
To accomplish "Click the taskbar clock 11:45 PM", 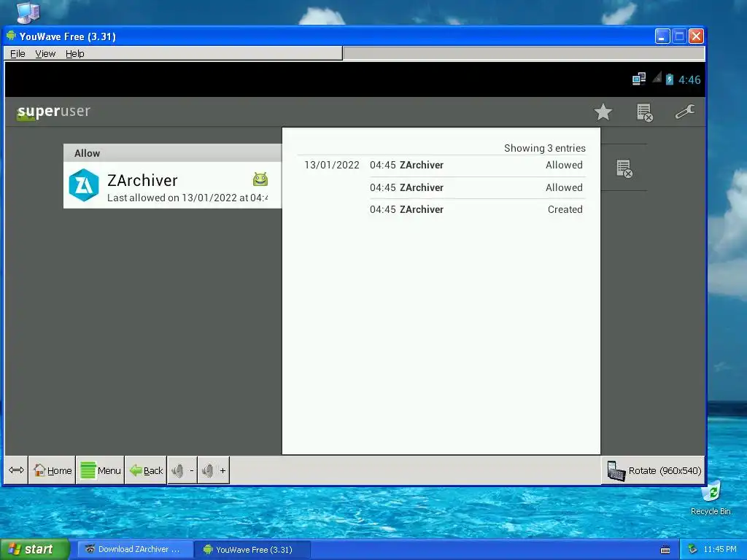I will tap(720, 550).
